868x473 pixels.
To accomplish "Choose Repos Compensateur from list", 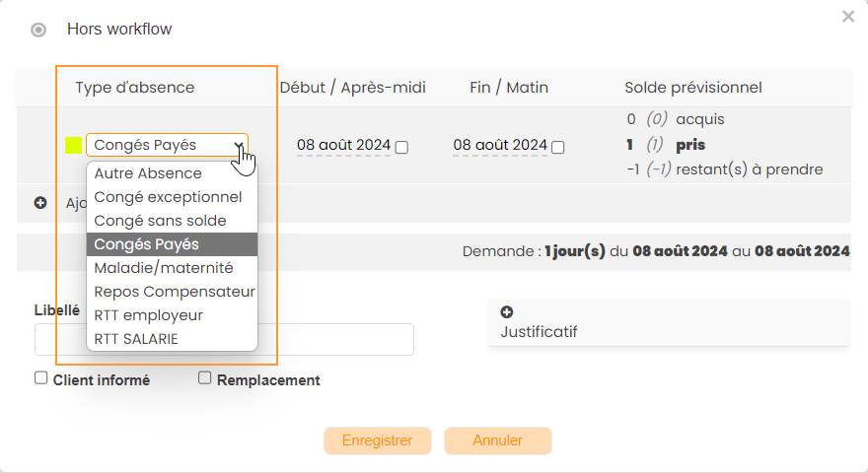I will click(x=175, y=292).
